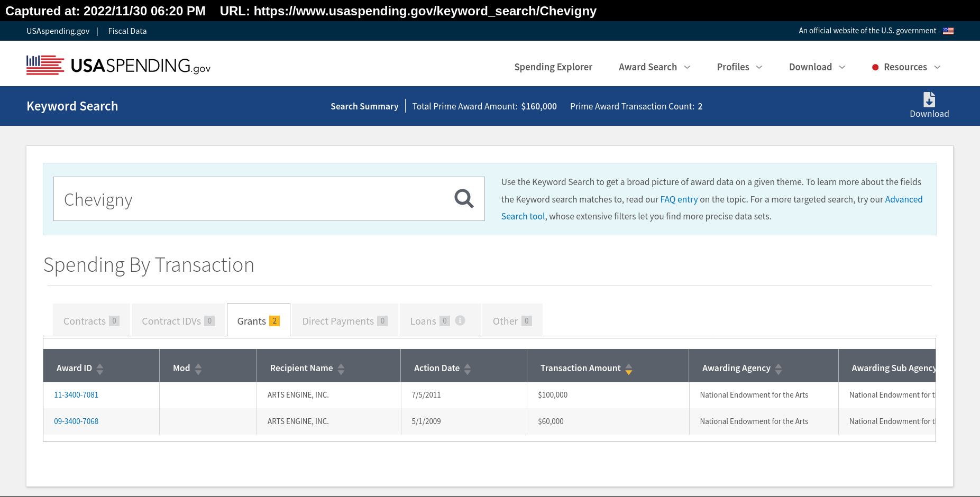Click the $60,000 transaction amount cell
The height and width of the screenshot is (497, 980).
point(608,421)
